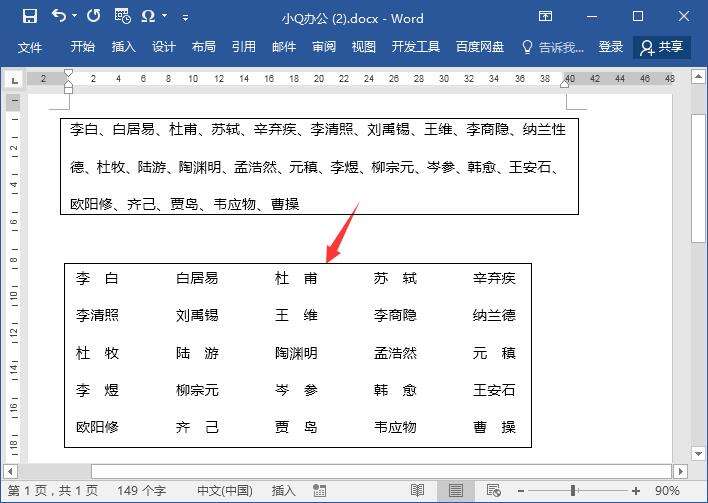Click 纳兰德 in the aligned list

pyautogui.click(x=494, y=315)
